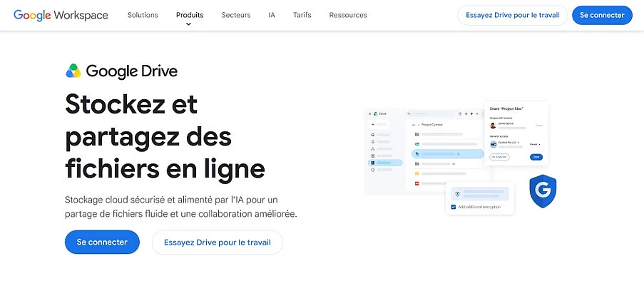Click the green file icon in mockup list
The width and height of the screenshot is (644, 281).
pyautogui.click(x=417, y=144)
